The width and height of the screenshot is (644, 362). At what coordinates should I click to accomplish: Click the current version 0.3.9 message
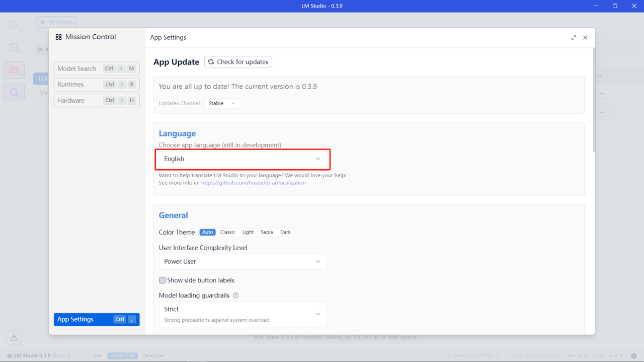(x=238, y=87)
